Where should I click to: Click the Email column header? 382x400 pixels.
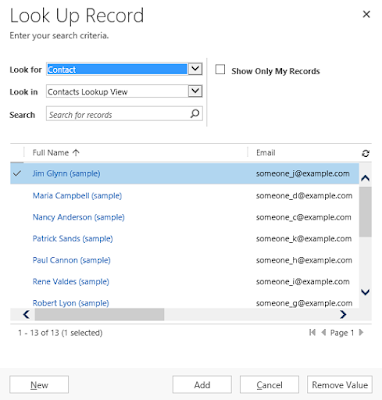coord(266,153)
